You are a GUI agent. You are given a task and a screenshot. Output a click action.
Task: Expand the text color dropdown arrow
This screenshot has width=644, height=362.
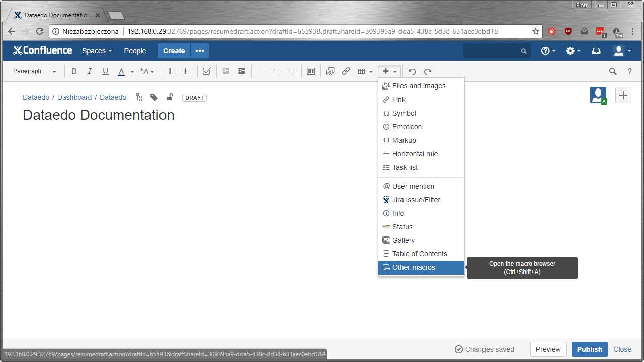(x=132, y=71)
